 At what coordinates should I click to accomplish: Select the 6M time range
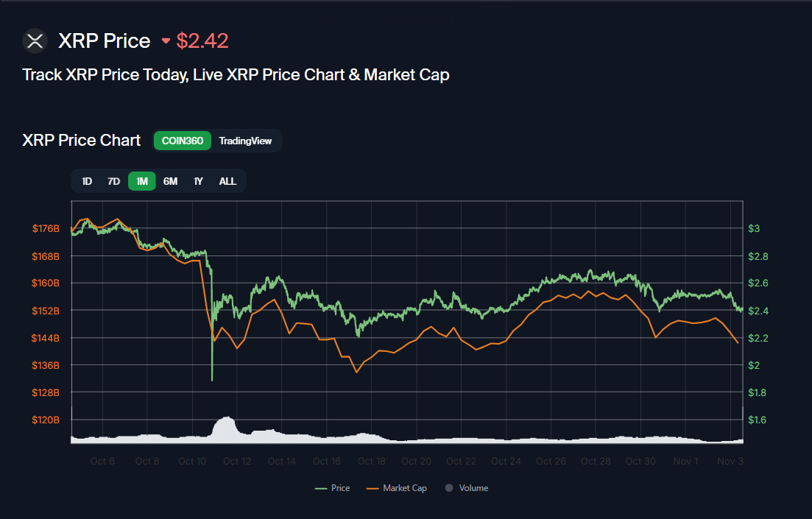[170, 181]
